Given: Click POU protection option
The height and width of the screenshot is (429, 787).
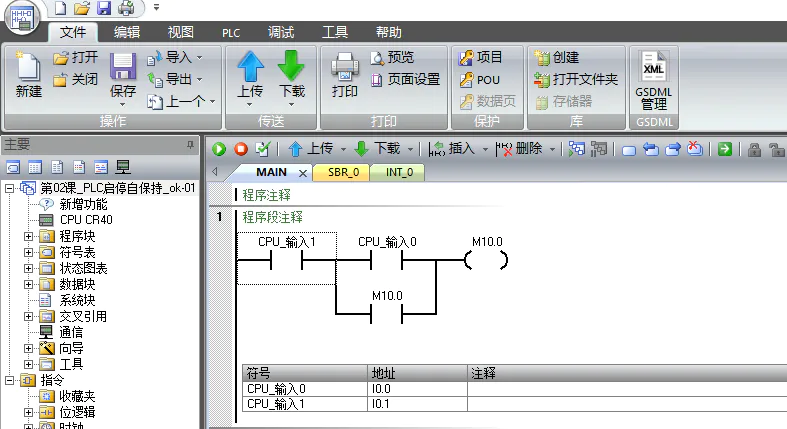Looking at the screenshot, I should [x=479, y=80].
